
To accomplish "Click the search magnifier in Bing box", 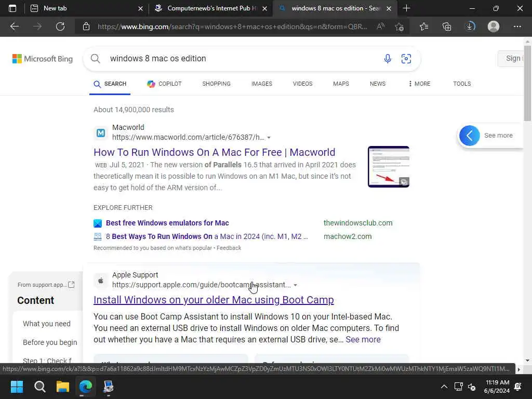I will pos(96,59).
